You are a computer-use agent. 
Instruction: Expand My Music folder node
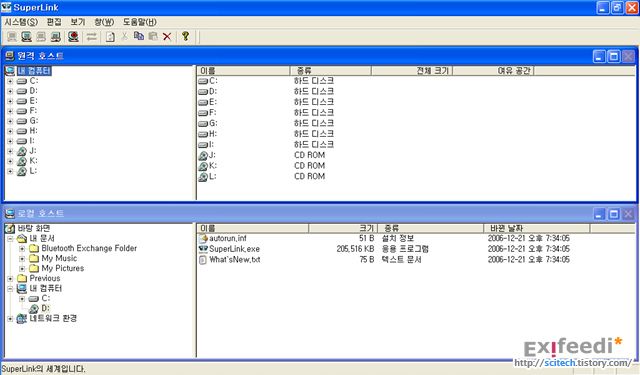tap(22, 259)
